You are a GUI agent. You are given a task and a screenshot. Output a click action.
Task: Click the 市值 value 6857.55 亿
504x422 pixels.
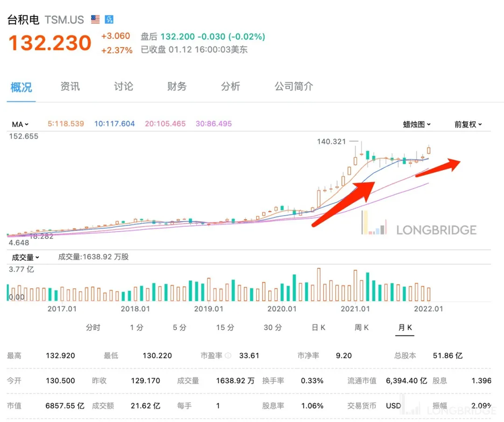tap(65, 406)
